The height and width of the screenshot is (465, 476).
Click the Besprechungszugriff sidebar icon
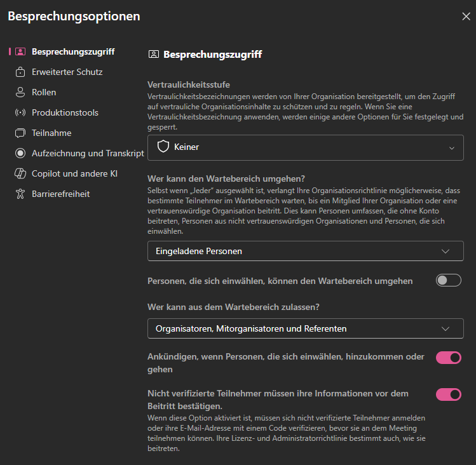click(x=20, y=51)
